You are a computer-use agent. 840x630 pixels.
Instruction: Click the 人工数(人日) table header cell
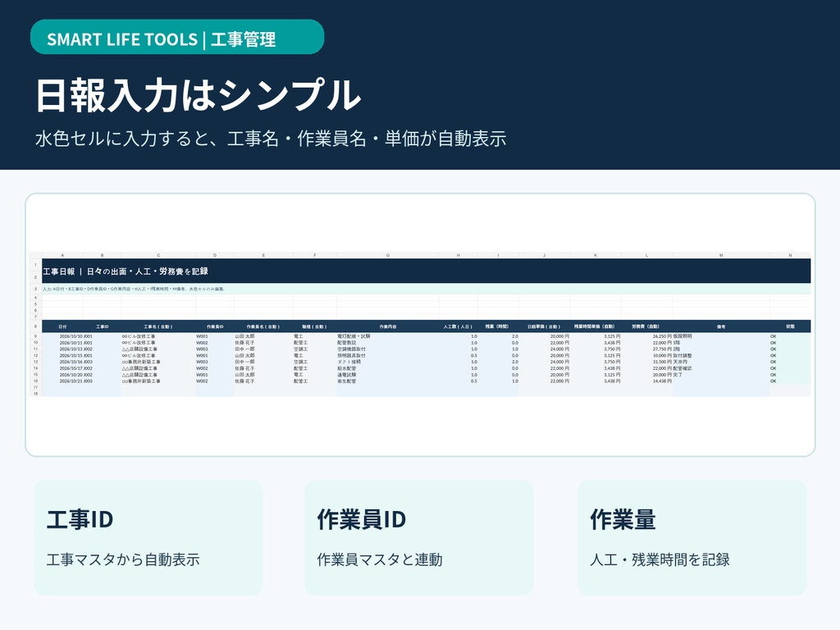click(458, 326)
